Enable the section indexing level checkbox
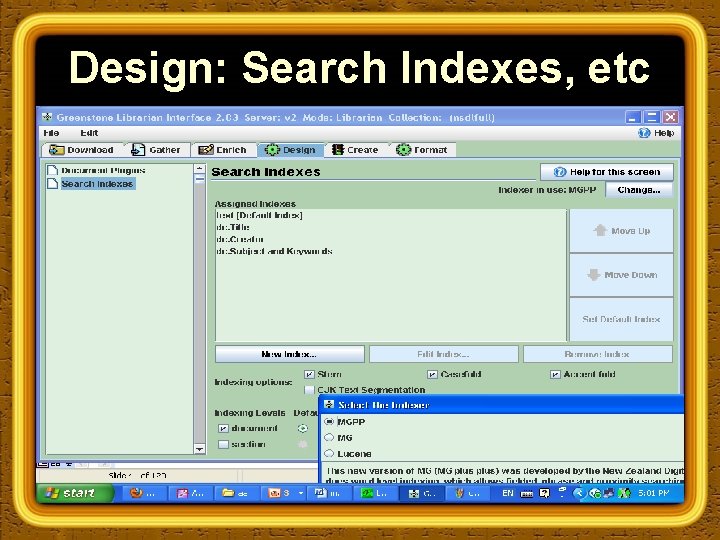Viewport: 720px width, 540px height. [x=223, y=444]
